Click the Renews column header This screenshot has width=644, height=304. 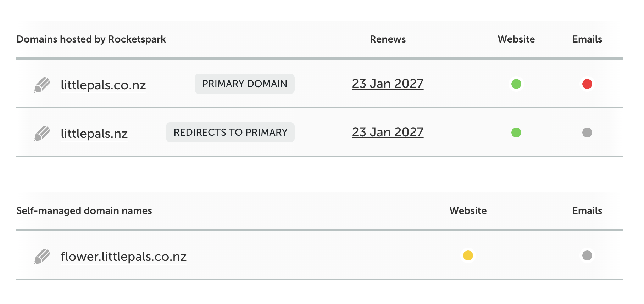388,39
